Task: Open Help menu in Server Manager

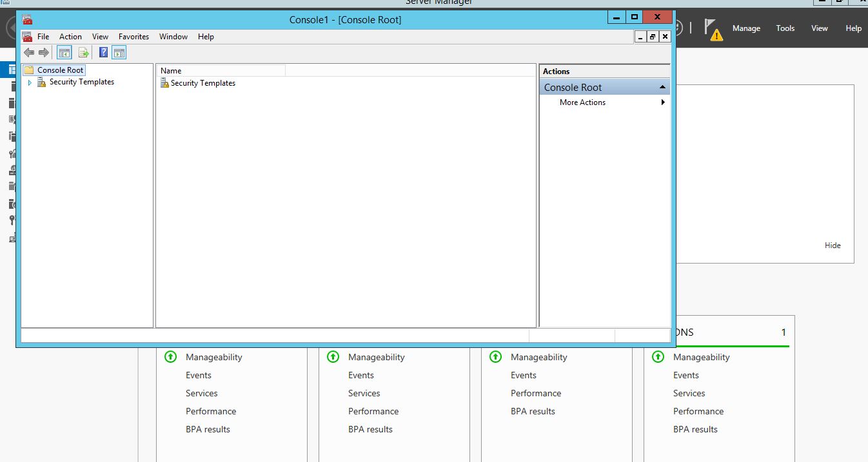Action: click(x=853, y=28)
